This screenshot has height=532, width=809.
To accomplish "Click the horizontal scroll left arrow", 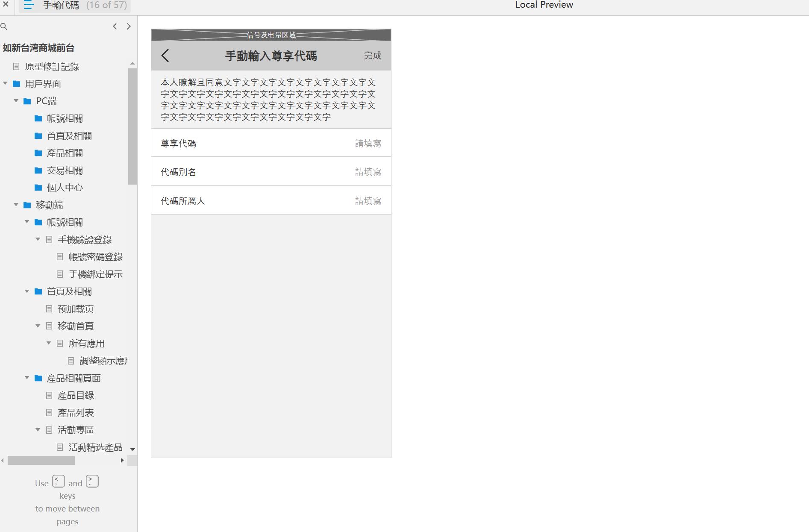I will [x=3, y=460].
